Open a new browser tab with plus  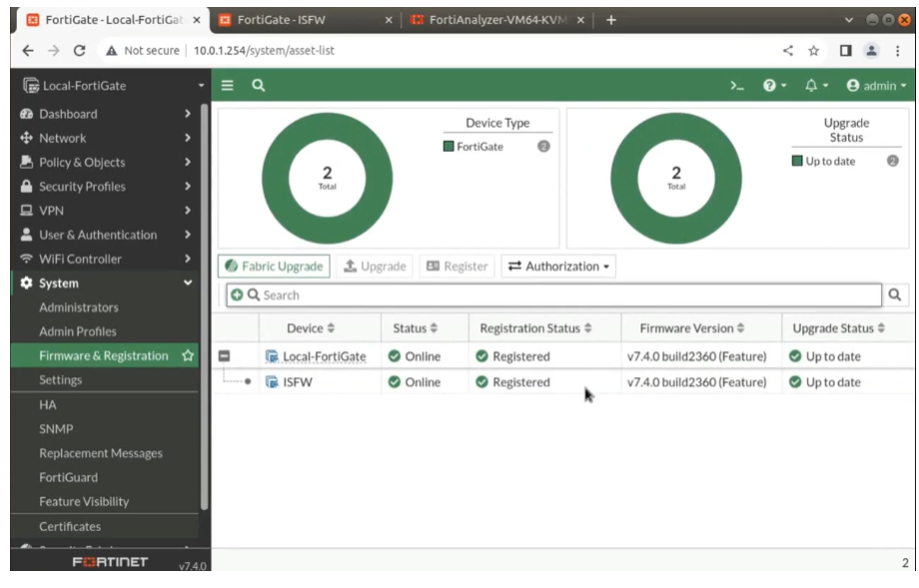coord(610,20)
